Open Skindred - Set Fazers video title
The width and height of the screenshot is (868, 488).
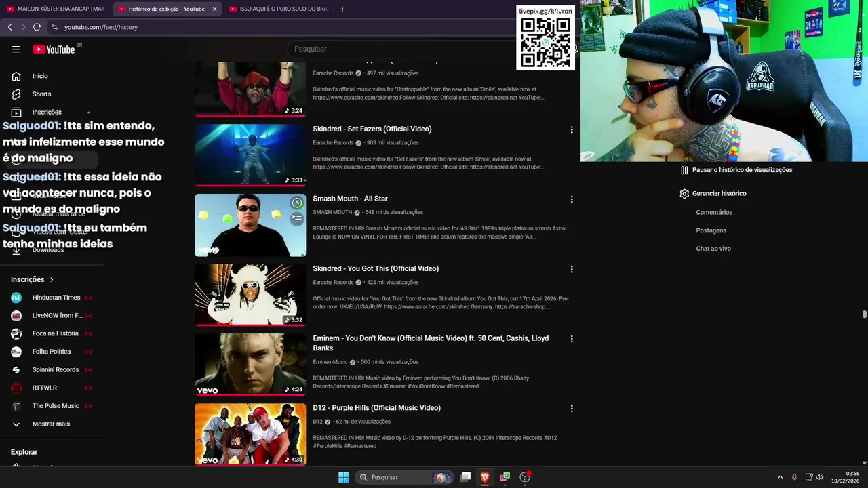tap(372, 129)
